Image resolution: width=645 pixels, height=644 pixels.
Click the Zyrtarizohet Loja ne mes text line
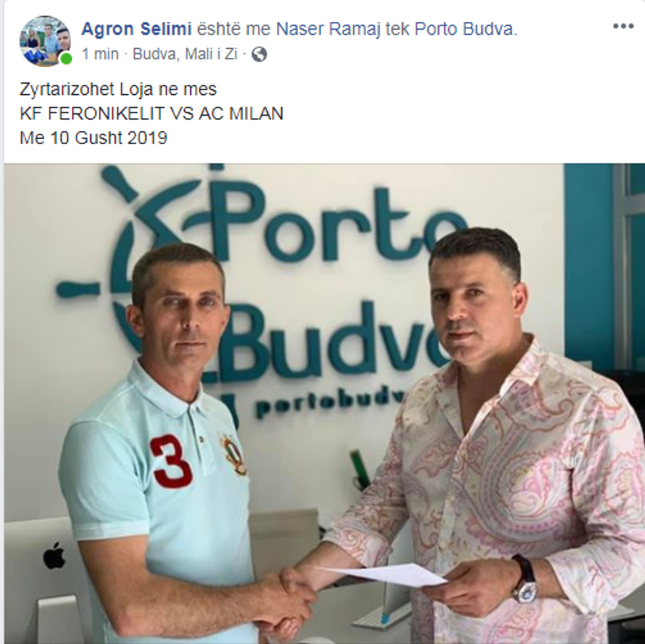coord(118,90)
